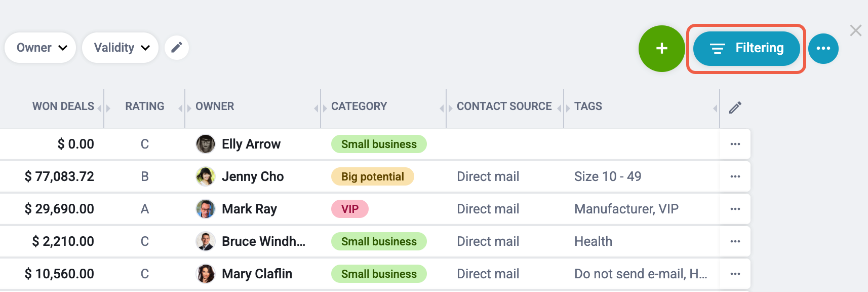Open row actions menu for Mary Claflin

click(735, 274)
